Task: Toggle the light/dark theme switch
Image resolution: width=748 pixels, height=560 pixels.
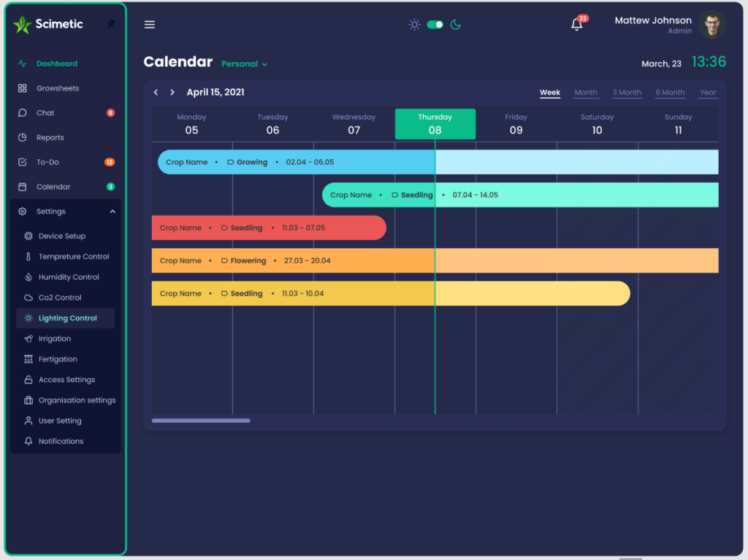Action: click(x=434, y=24)
